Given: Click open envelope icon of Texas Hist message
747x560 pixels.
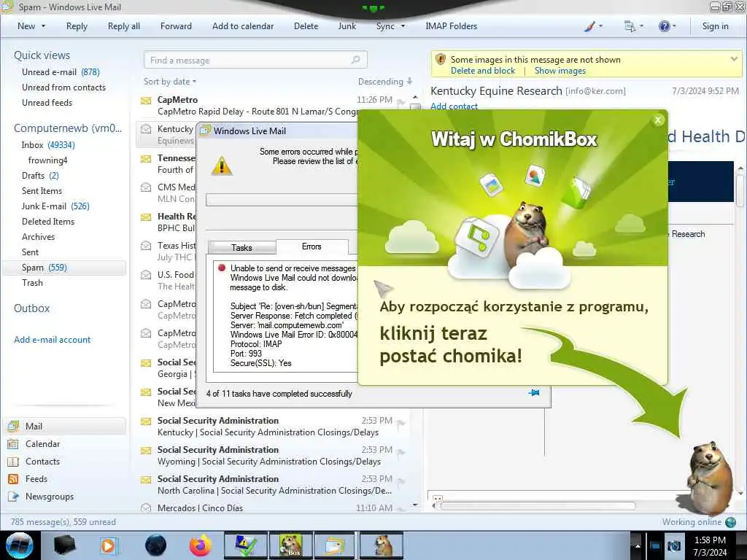Looking at the screenshot, I should [146, 246].
